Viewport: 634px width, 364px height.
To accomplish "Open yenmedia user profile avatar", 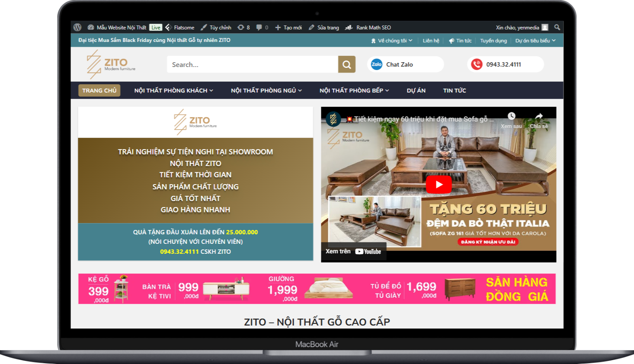I will coord(545,27).
